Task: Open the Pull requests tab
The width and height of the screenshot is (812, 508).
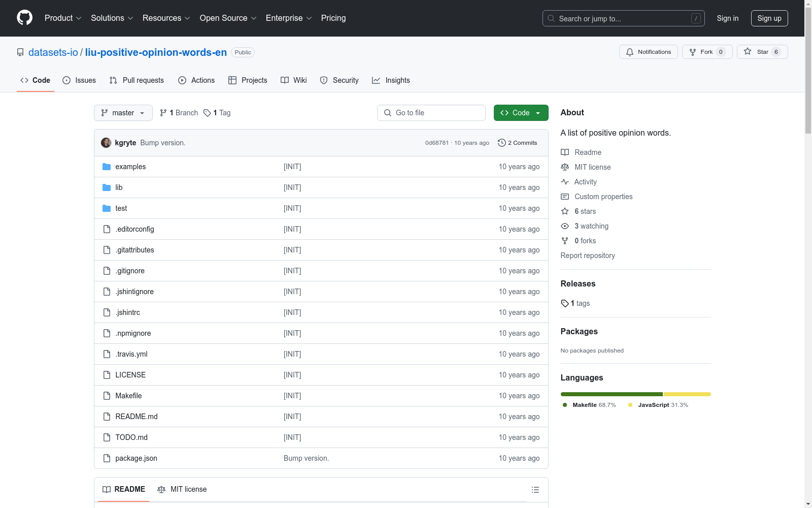Action: click(137, 80)
